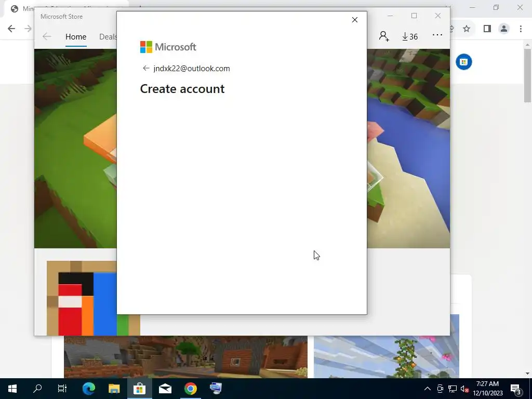
Task: Open Chrome profile avatar
Action: [x=504, y=29]
